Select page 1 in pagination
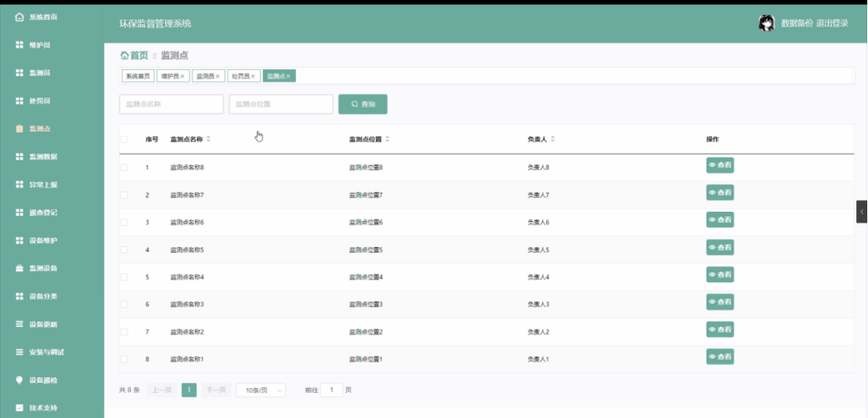The width and height of the screenshot is (868, 418). [190, 391]
